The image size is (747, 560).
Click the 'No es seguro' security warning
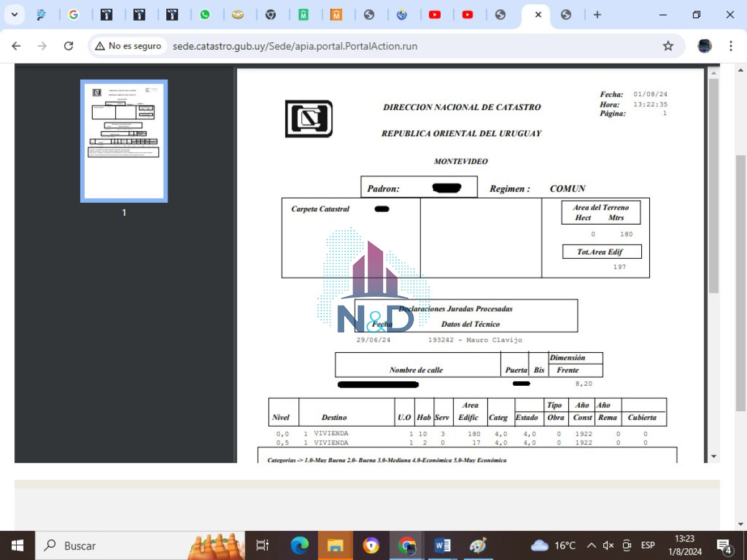[128, 46]
